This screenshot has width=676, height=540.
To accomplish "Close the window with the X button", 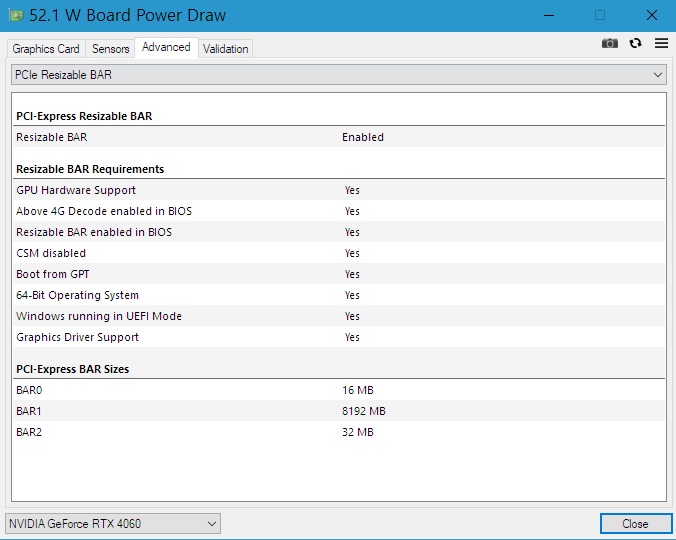I will [651, 15].
